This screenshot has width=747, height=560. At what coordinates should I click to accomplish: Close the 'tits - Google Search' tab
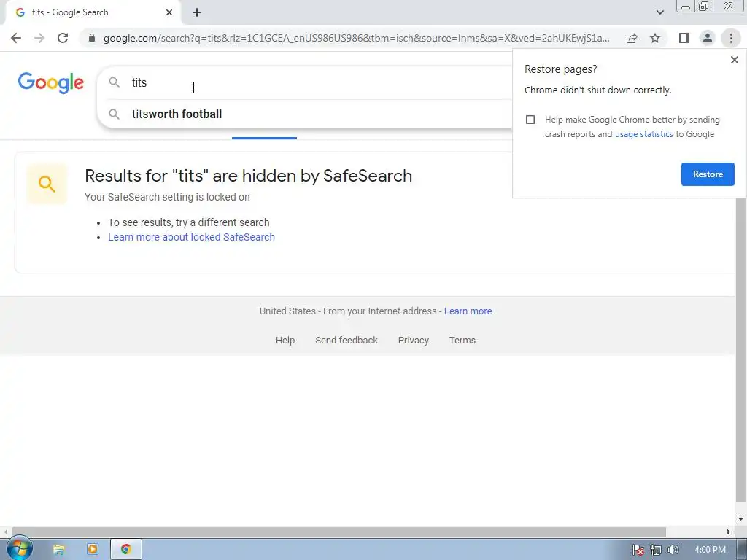tap(169, 12)
